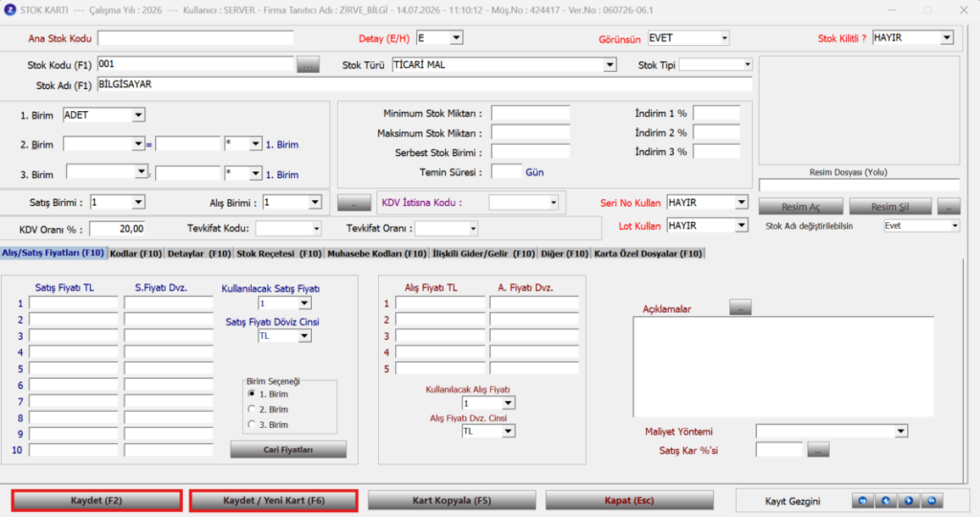This screenshot has width=980, height=517.
Task: Go to previous record in Kayıt Gezgini
Action: point(885,501)
